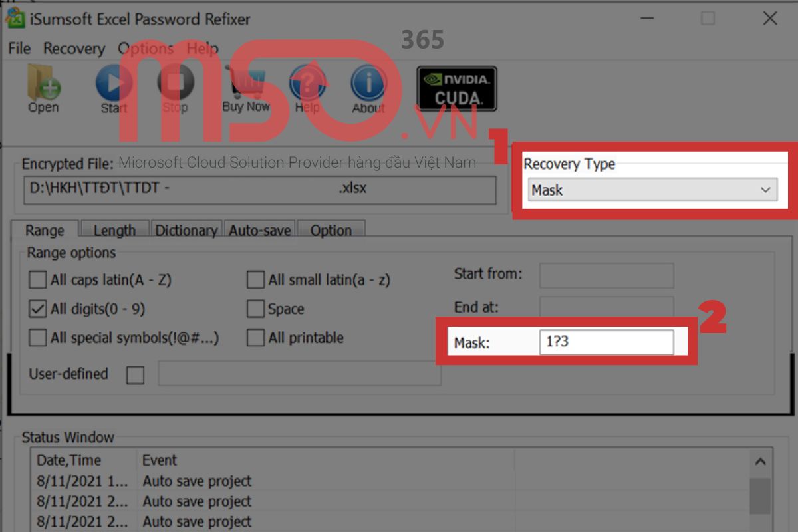
Task: Click the Date,Time column header
Action: (x=83, y=460)
